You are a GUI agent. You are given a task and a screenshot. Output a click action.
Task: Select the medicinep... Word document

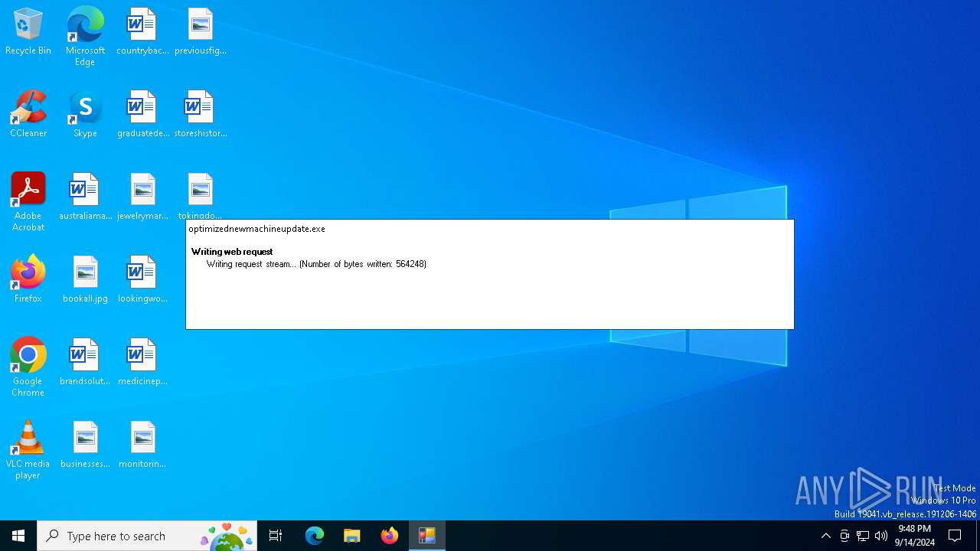(x=142, y=363)
